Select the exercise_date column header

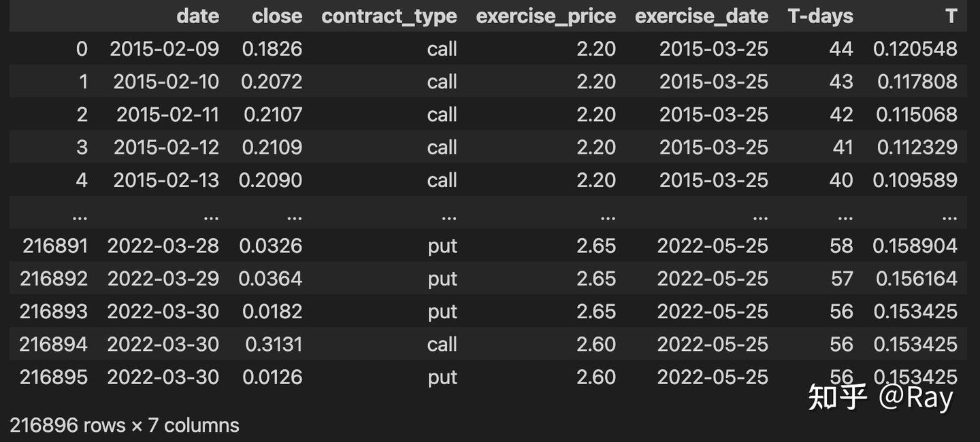[x=701, y=16]
